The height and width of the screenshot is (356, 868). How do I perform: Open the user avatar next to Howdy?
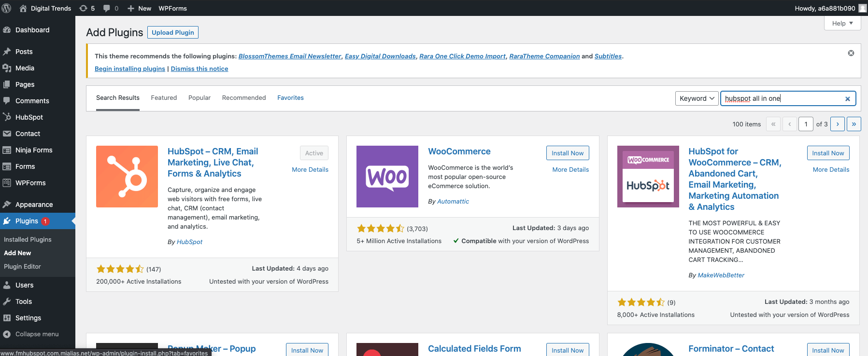(863, 8)
